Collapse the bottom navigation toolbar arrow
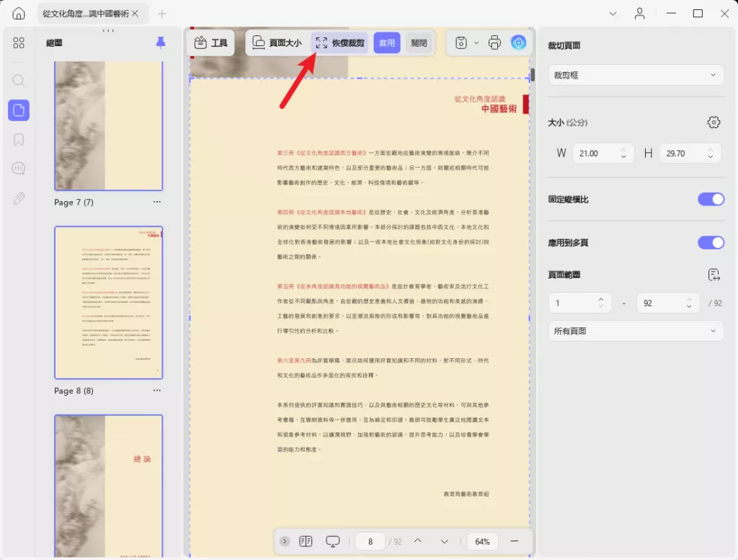 click(285, 541)
